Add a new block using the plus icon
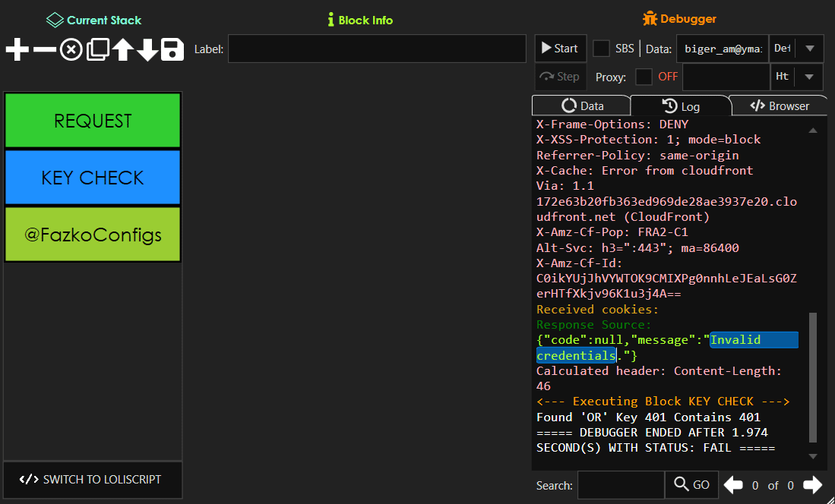This screenshot has height=504, width=835. [16, 49]
